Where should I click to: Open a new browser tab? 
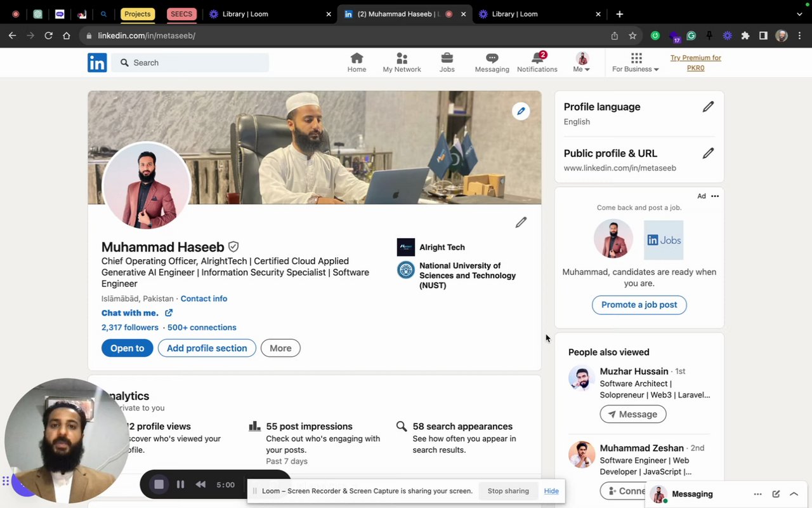(620, 14)
